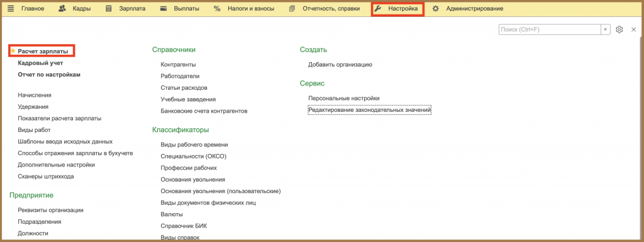Screen dimensions: 644x242
Task: Open Редактирование законодательных значений
Action: coord(370,110)
